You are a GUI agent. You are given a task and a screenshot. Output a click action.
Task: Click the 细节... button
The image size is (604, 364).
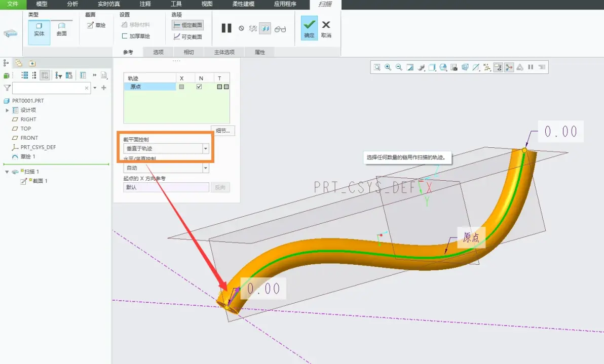tap(222, 131)
